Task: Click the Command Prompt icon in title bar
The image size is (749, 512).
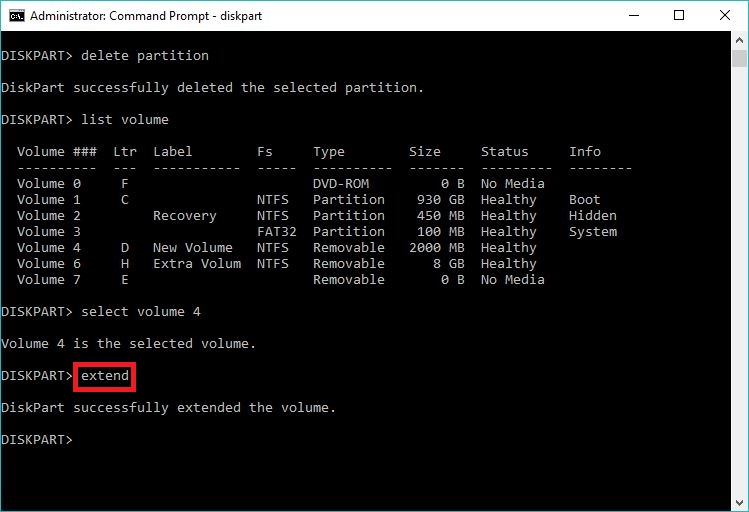Action: (17, 16)
